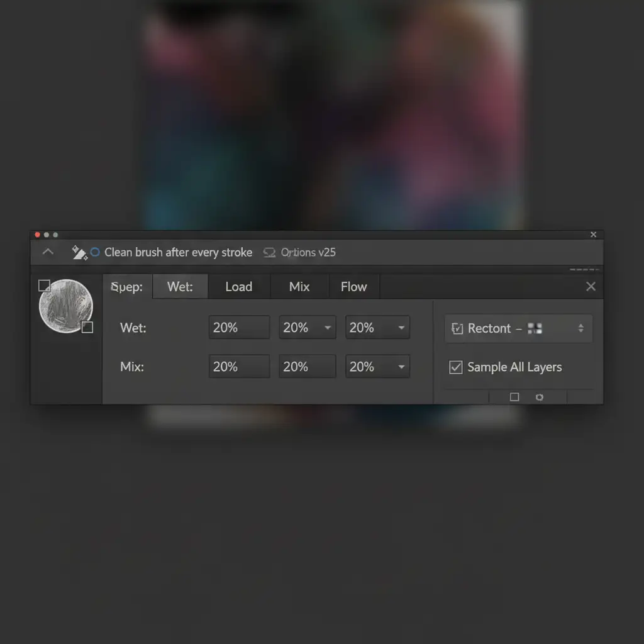
Task: Switch to the Load tab
Action: tap(238, 287)
